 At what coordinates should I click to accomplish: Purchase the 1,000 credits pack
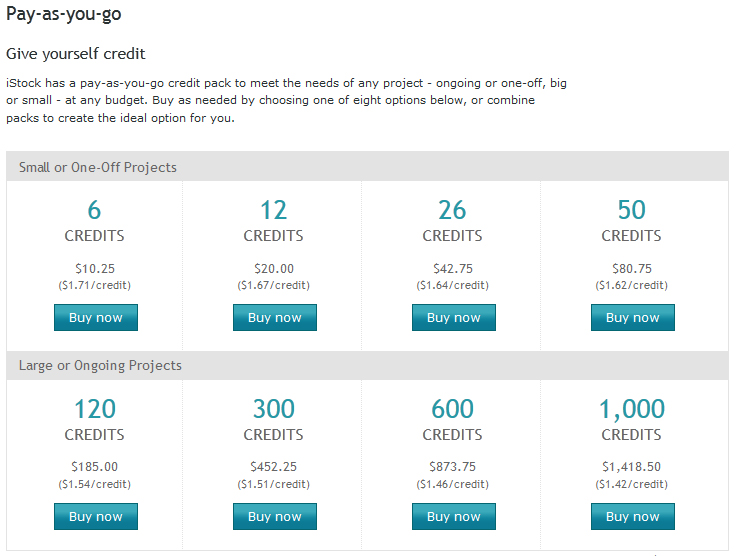point(633,517)
